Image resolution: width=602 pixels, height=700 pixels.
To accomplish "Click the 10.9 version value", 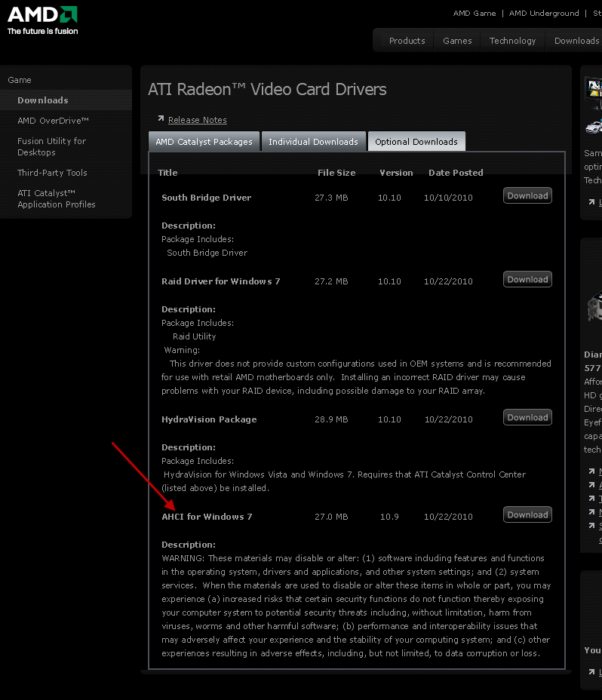I will [389, 517].
